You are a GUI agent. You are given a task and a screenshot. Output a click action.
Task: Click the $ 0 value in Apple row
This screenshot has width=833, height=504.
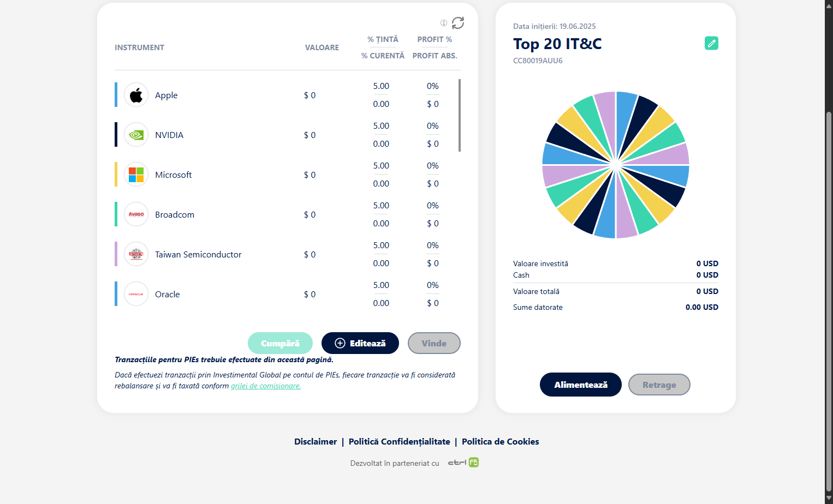click(310, 95)
